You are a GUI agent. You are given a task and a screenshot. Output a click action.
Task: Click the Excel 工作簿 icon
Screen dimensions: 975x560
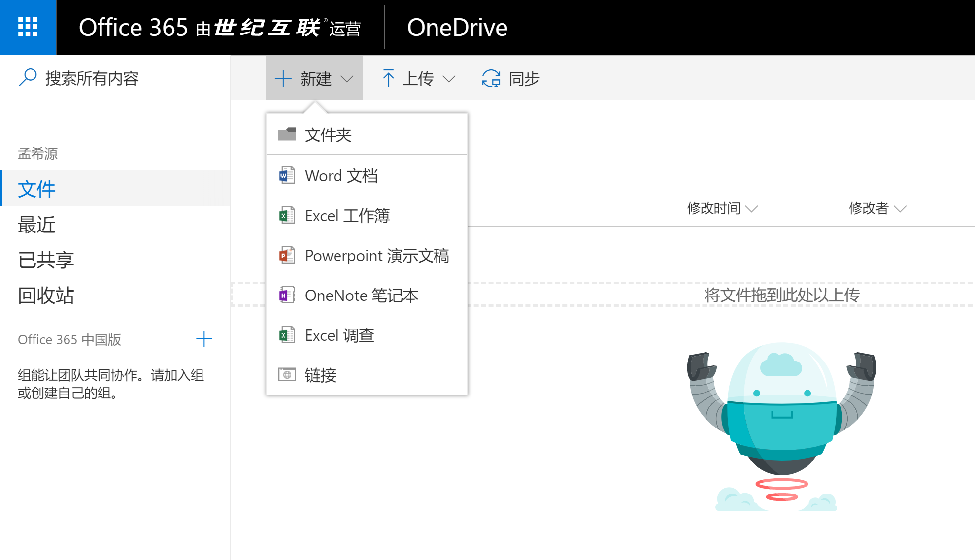287,215
